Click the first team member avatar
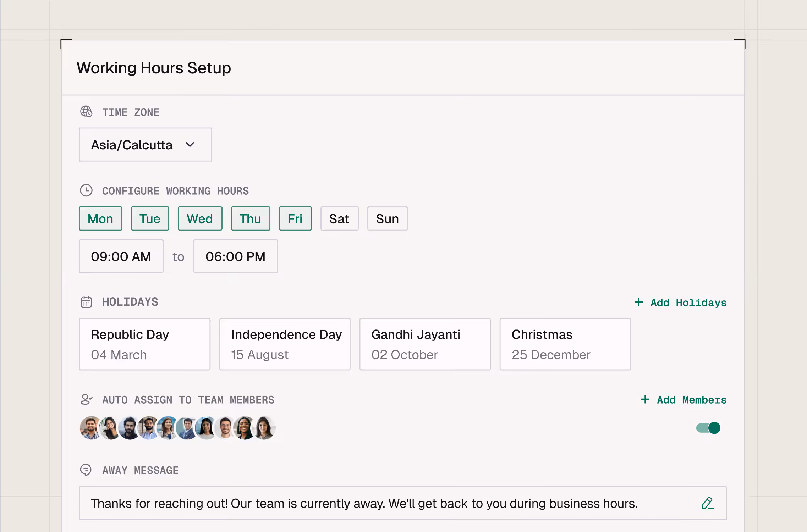The width and height of the screenshot is (807, 532). click(90, 428)
